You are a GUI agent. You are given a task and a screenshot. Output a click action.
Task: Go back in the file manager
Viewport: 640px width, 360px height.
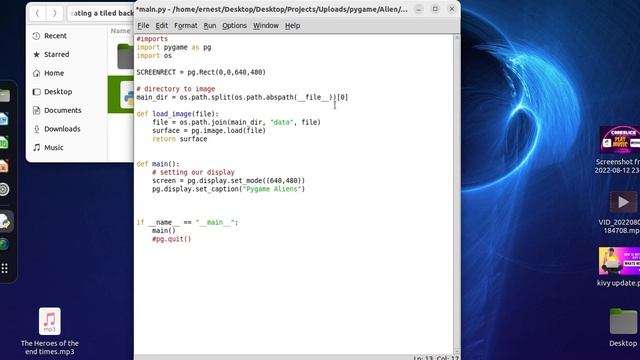[x=37, y=13]
